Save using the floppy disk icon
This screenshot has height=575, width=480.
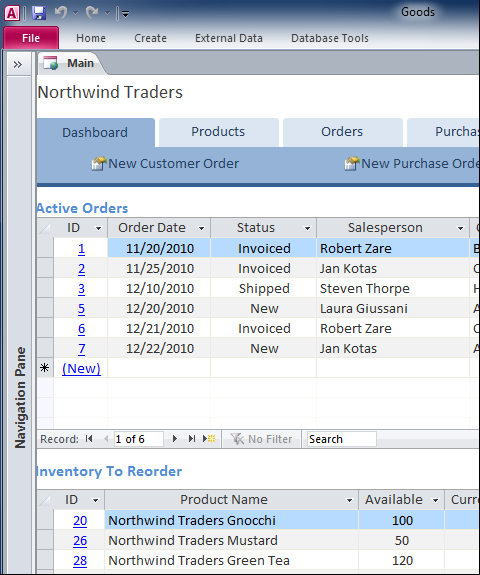39,13
